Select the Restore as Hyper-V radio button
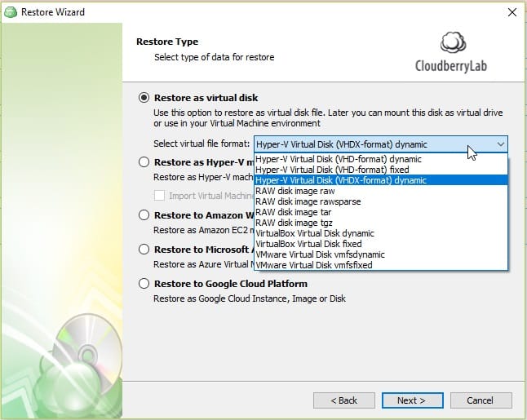 tap(144, 162)
